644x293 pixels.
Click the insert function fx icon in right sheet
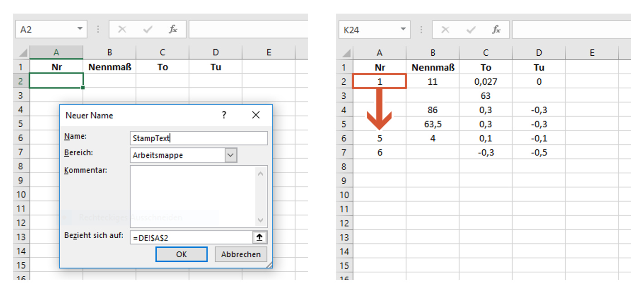point(496,29)
